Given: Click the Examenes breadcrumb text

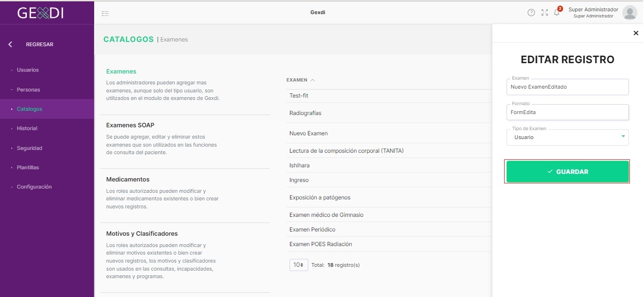Looking at the screenshot, I should pyautogui.click(x=174, y=40).
